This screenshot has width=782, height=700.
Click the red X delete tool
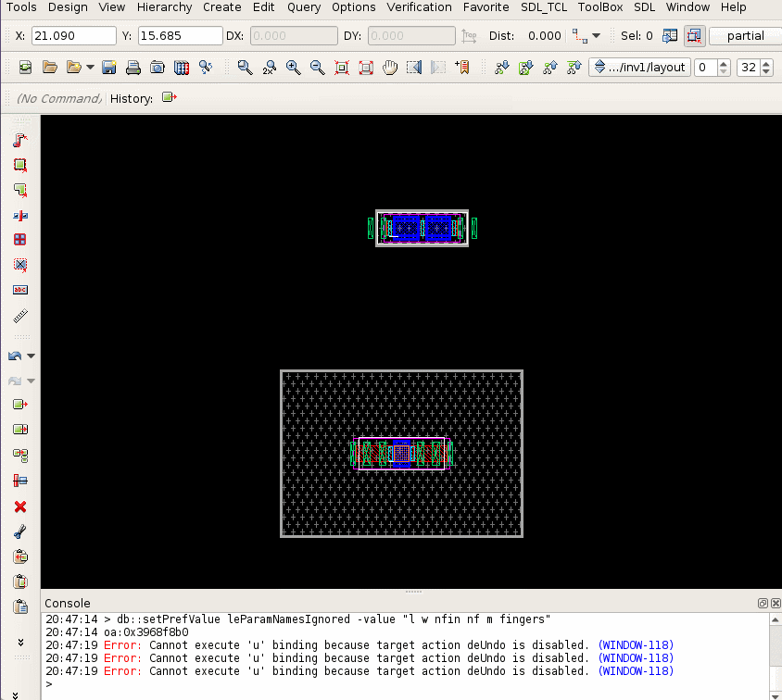click(20, 506)
